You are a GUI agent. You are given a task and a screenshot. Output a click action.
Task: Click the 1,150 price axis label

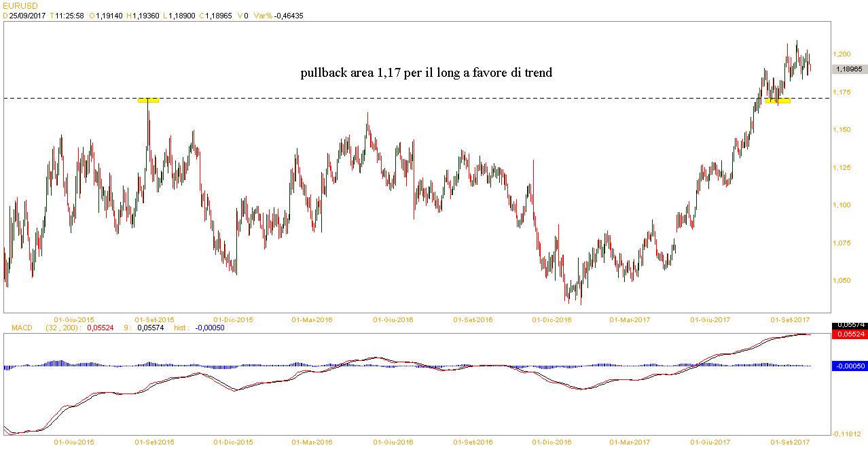click(842, 129)
